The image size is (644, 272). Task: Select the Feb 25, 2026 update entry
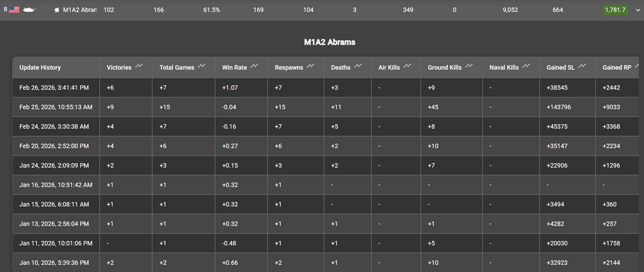coord(55,107)
